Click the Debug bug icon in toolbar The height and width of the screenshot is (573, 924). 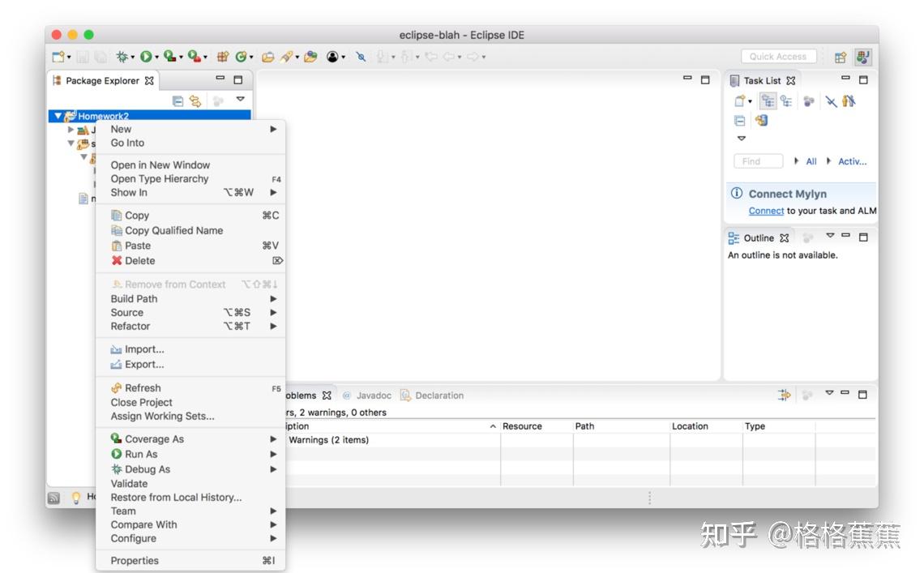tap(122, 57)
